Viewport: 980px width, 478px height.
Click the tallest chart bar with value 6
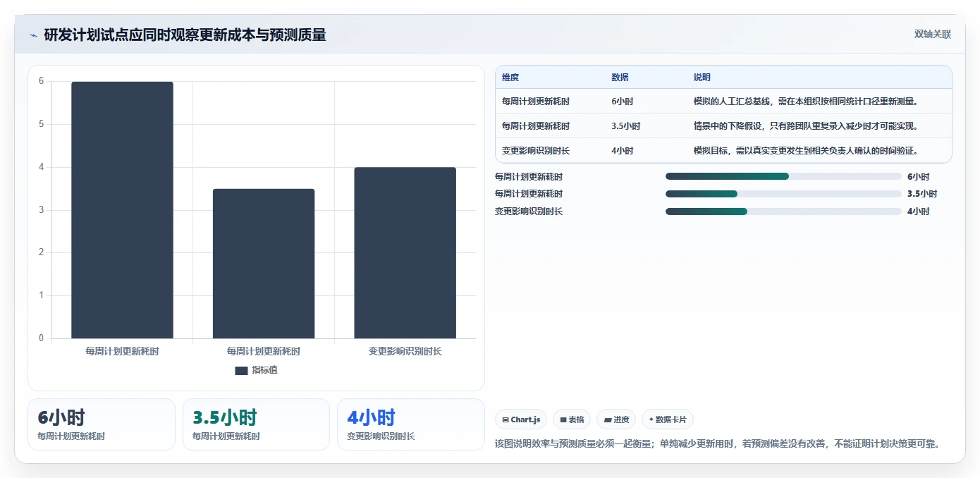122,210
